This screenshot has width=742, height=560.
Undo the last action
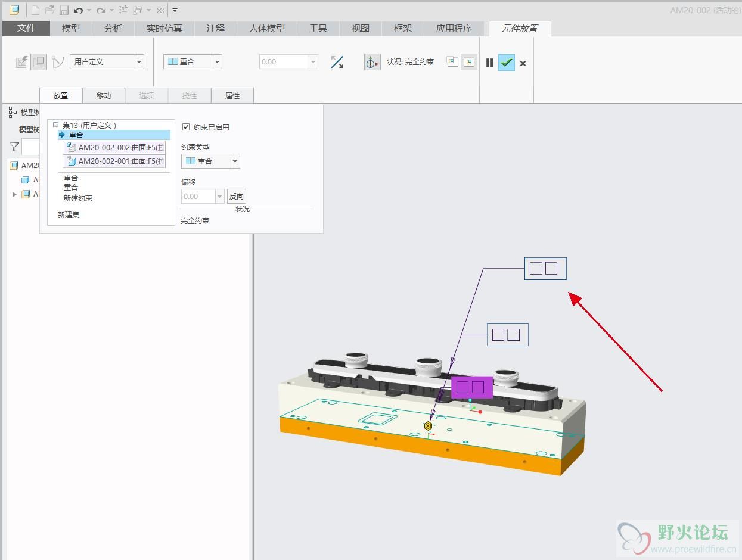(78, 10)
